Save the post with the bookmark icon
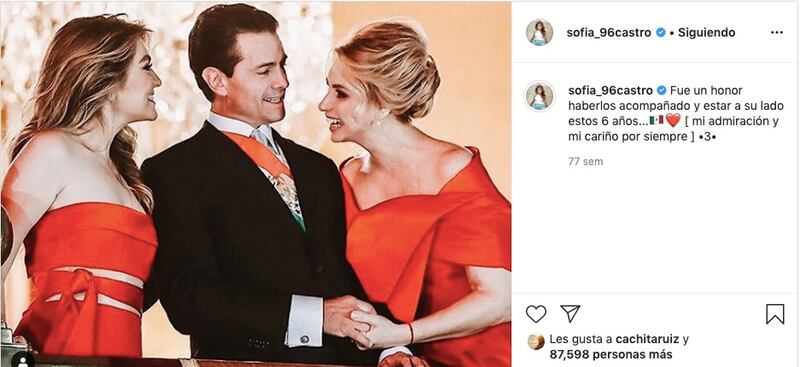 click(x=775, y=314)
